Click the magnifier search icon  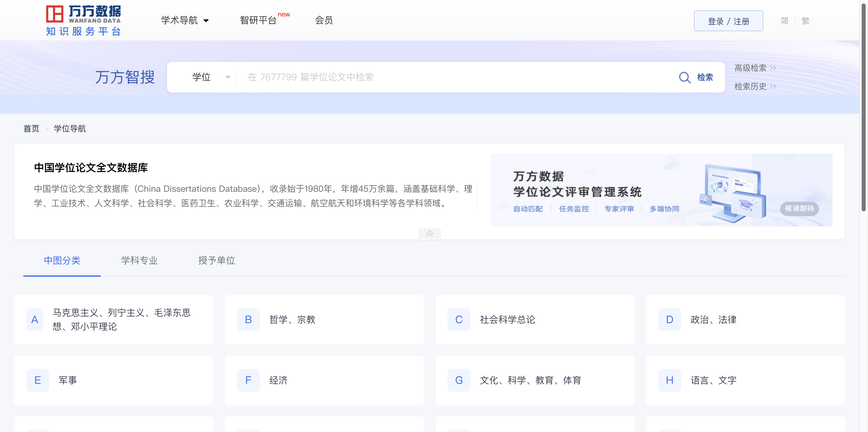tap(685, 77)
